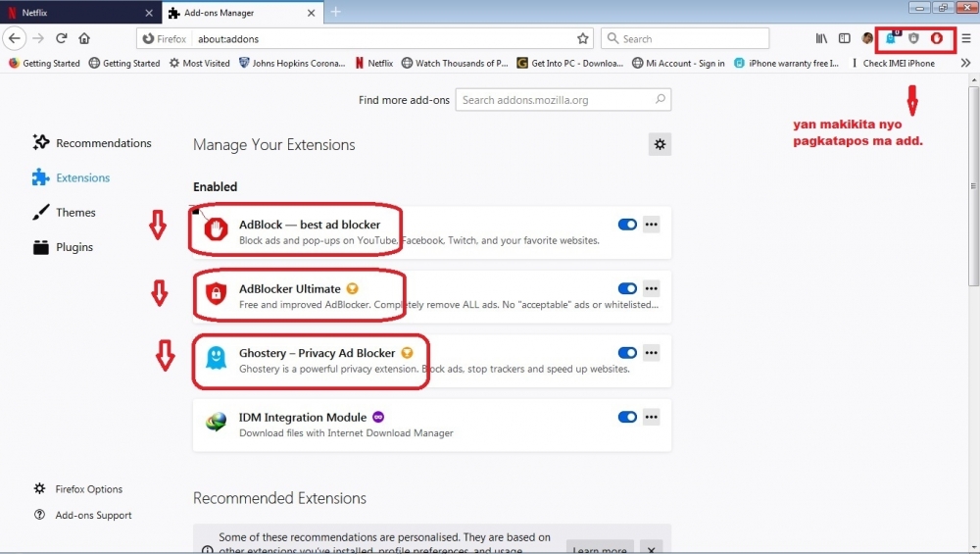Click the AdBlocker Ultimate recommended badge
Image resolution: width=980 pixels, height=554 pixels.
(x=353, y=288)
